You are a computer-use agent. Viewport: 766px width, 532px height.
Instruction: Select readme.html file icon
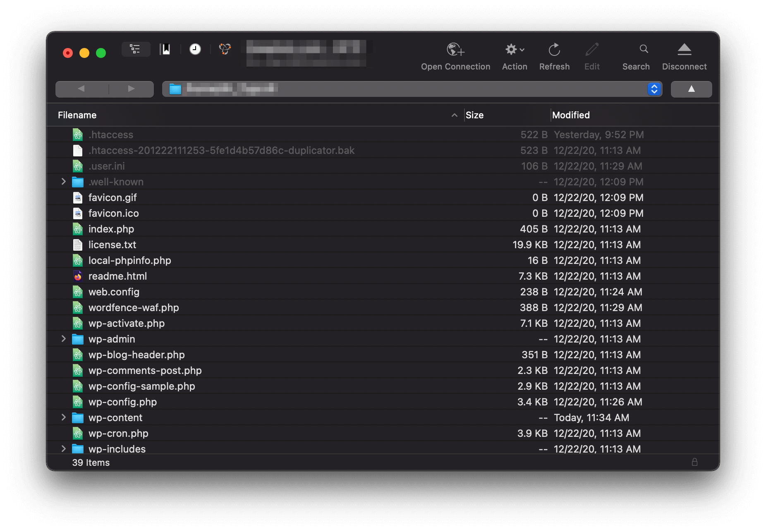(78, 276)
